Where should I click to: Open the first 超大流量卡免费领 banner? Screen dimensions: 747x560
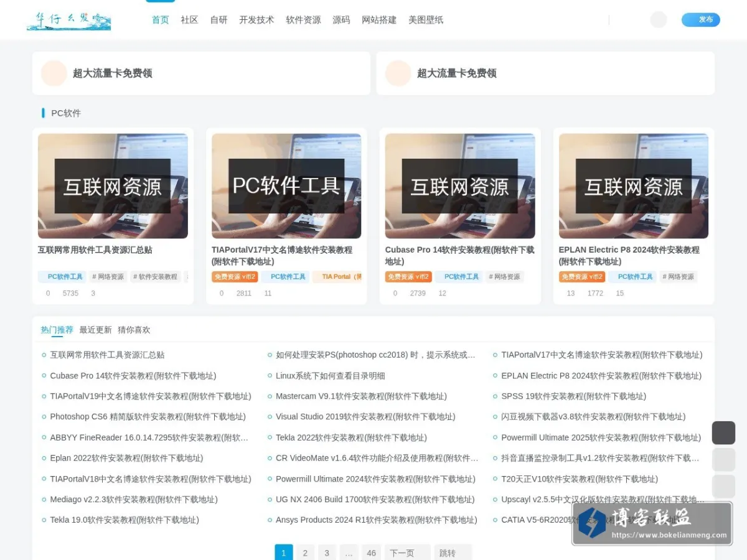(202, 73)
